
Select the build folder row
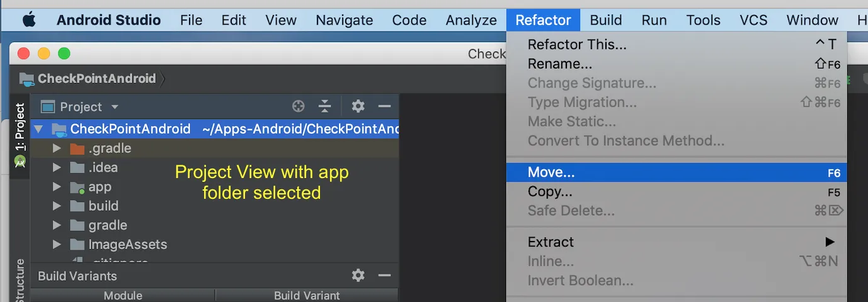[214, 206]
